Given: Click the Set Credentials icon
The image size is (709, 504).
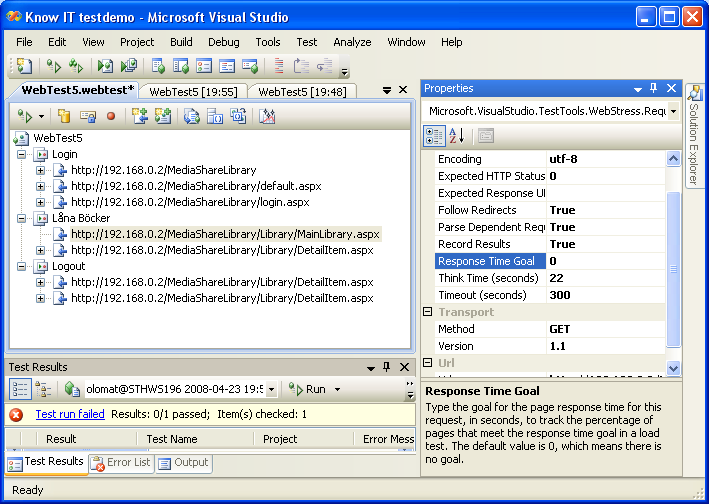Looking at the screenshot, I should click(x=88, y=117).
